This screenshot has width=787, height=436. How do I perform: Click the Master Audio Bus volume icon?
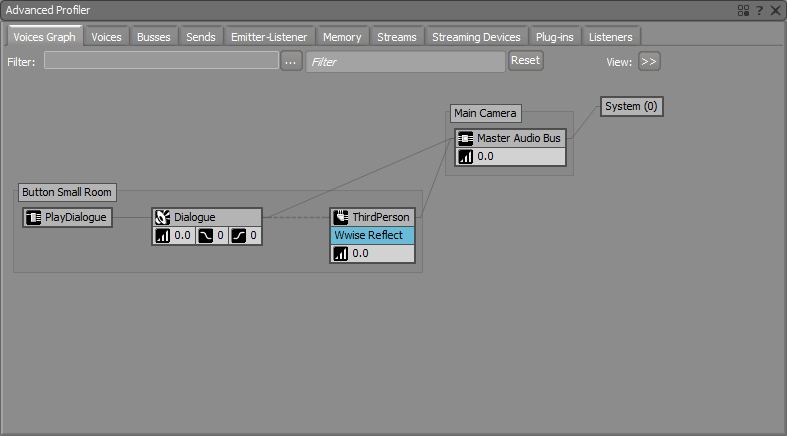click(465, 157)
